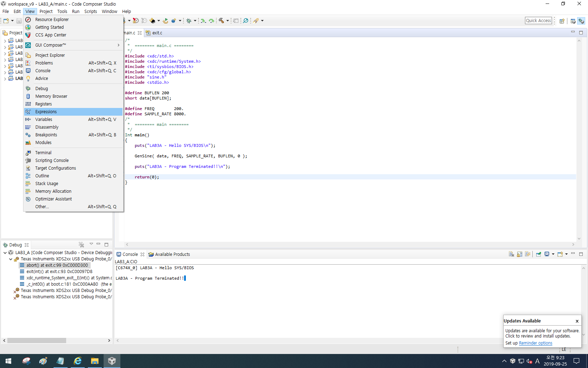Click the build hammer toolbar icon
The width and height of the screenshot is (588, 368).
pyautogui.click(x=221, y=21)
